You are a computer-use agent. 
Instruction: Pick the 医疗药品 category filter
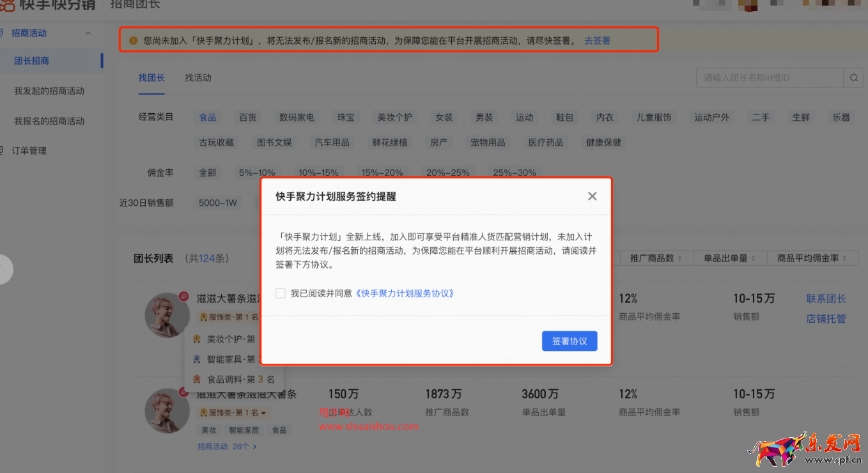point(546,143)
